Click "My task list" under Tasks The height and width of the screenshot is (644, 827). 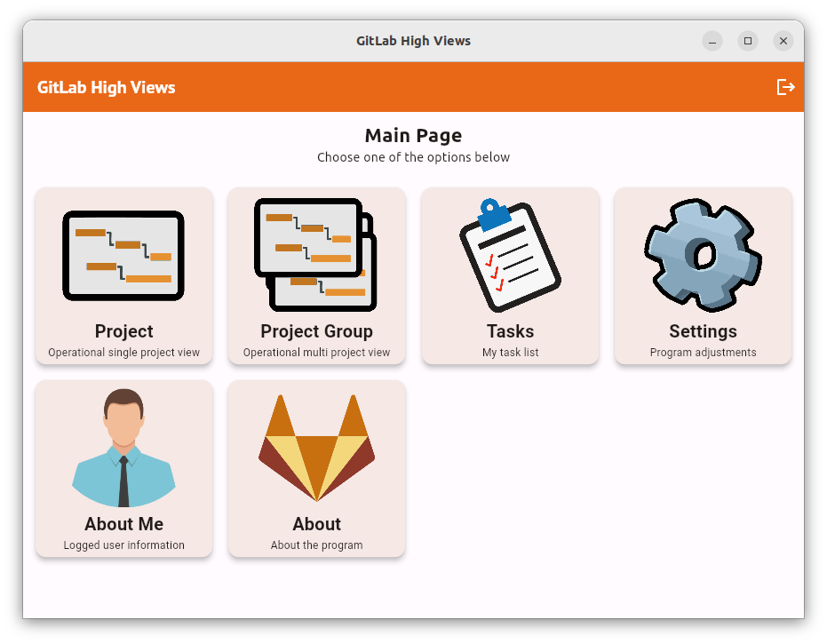point(510,352)
